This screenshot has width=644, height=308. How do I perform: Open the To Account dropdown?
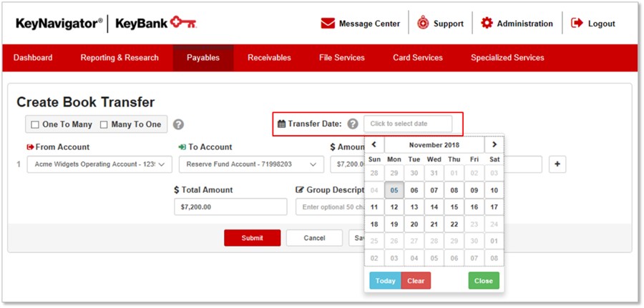(251, 164)
